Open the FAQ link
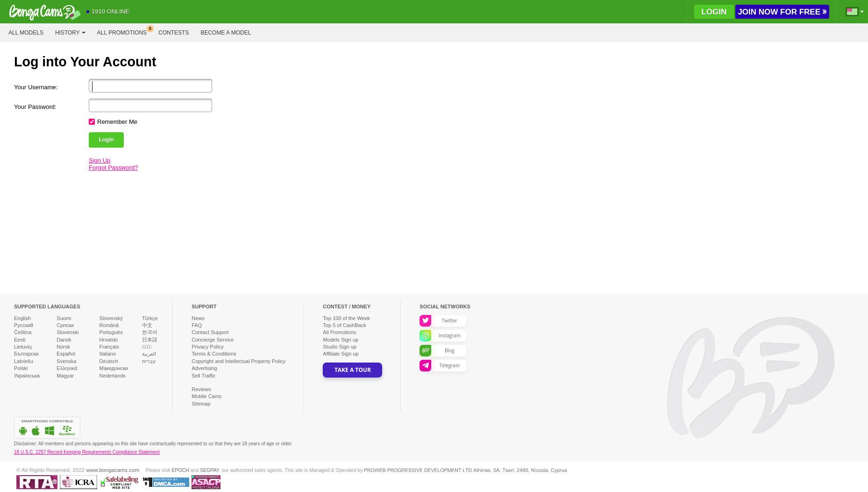868x492 pixels. tap(197, 325)
